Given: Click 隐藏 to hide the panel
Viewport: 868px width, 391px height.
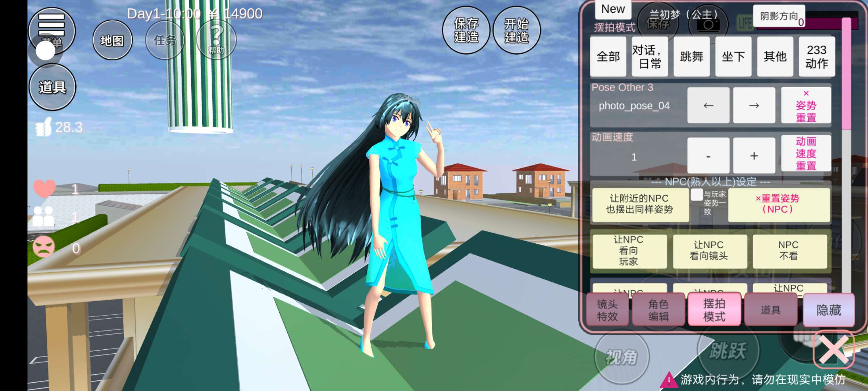Looking at the screenshot, I should click(x=829, y=310).
